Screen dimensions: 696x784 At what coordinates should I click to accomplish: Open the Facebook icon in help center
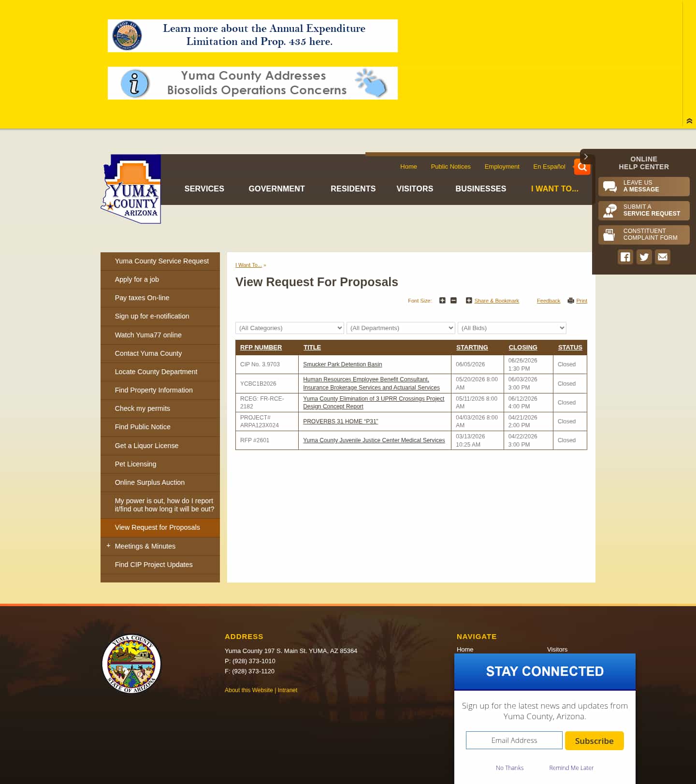click(x=625, y=257)
